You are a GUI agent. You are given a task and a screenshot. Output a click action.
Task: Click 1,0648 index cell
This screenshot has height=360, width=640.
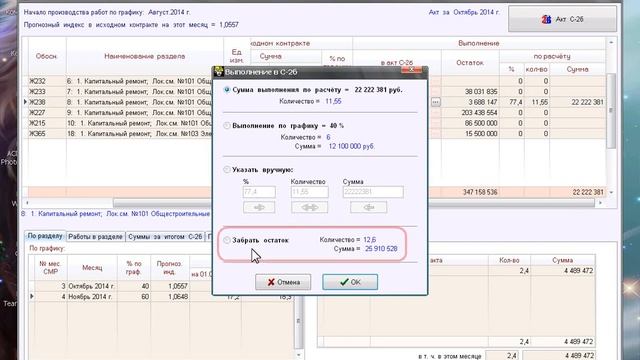[x=170, y=297]
